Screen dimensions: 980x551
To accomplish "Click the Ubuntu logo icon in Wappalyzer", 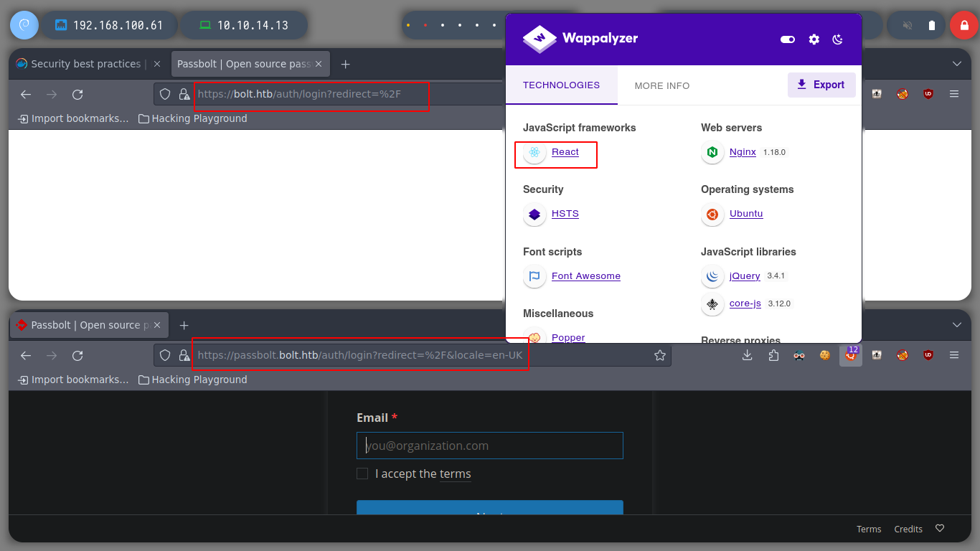I will click(712, 214).
